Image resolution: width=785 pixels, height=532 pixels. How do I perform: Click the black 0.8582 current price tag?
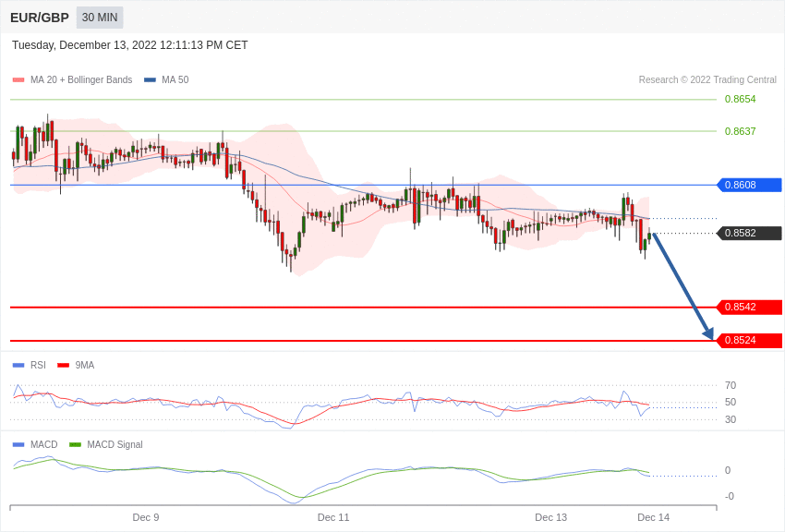(750, 233)
